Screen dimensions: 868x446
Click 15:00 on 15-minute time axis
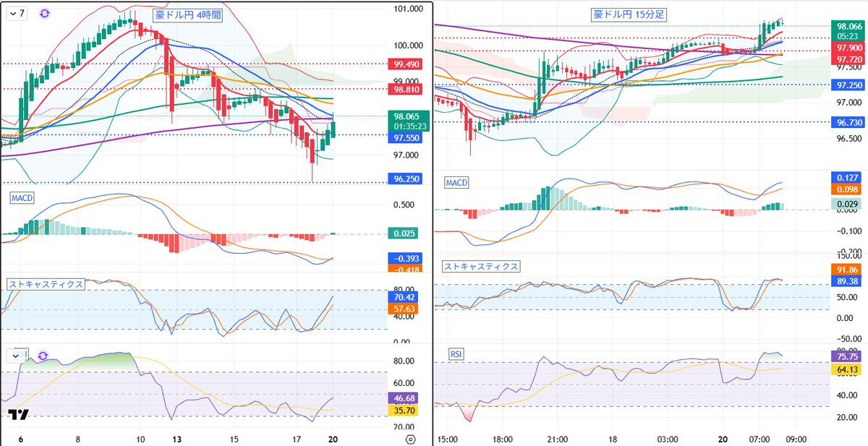click(448, 439)
